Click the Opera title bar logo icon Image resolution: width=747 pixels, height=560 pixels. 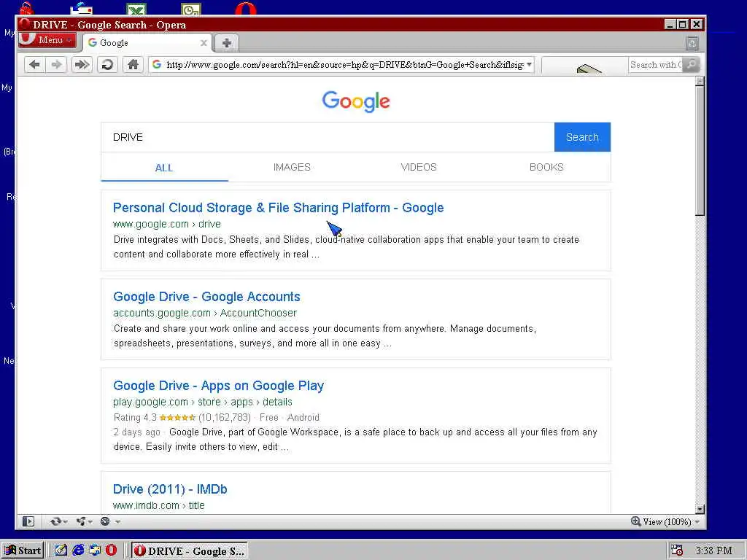coord(25,25)
